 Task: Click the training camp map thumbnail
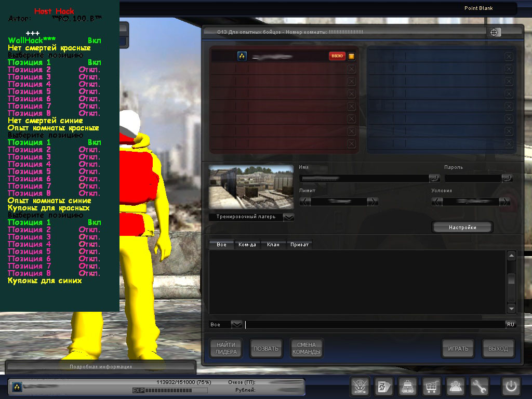(251, 187)
